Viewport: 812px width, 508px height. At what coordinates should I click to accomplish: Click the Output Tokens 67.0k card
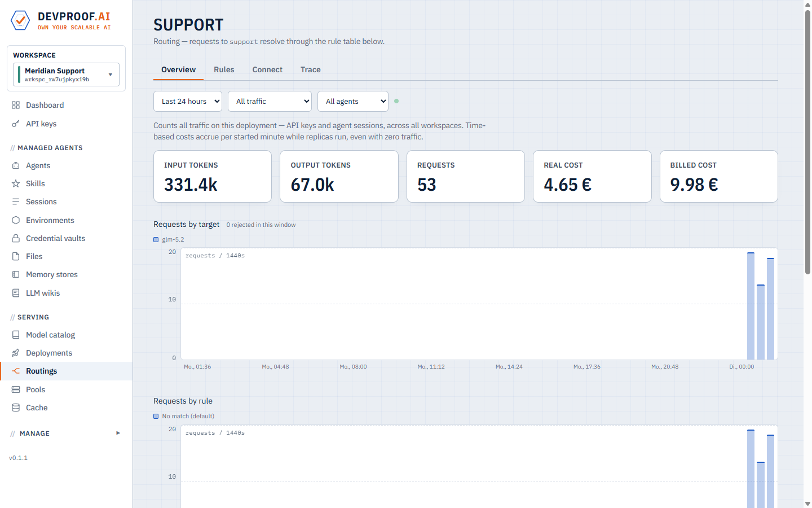point(339,176)
